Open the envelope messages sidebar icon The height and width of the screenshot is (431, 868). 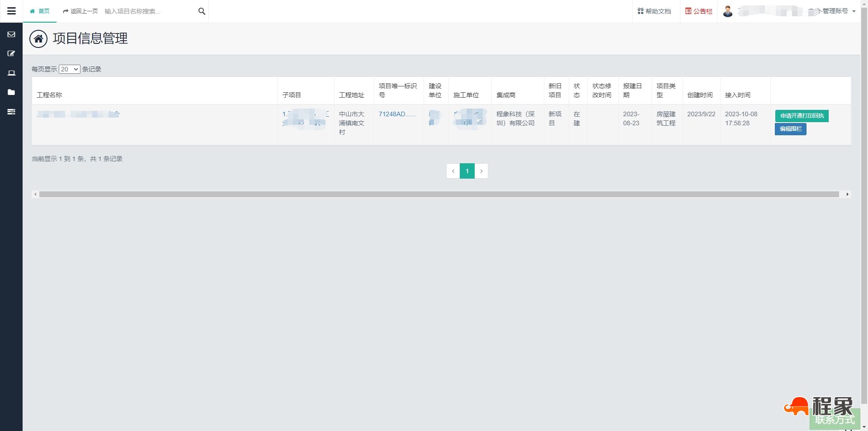pos(11,34)
